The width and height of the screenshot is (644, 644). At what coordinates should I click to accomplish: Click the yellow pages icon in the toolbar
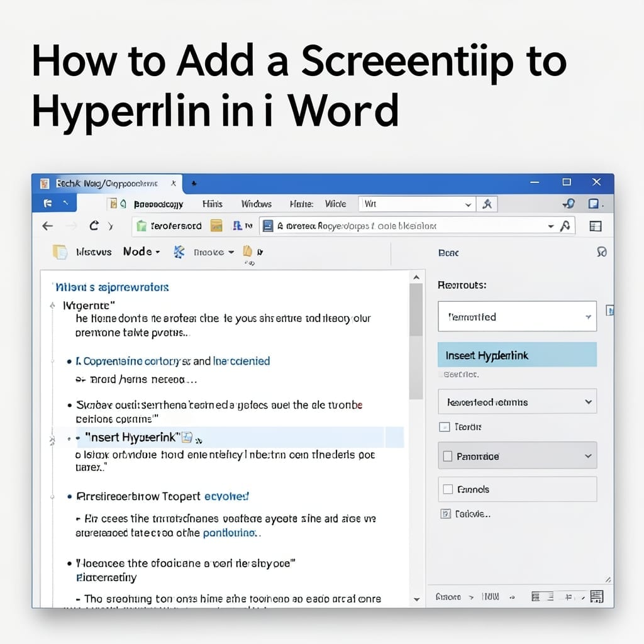60,252
